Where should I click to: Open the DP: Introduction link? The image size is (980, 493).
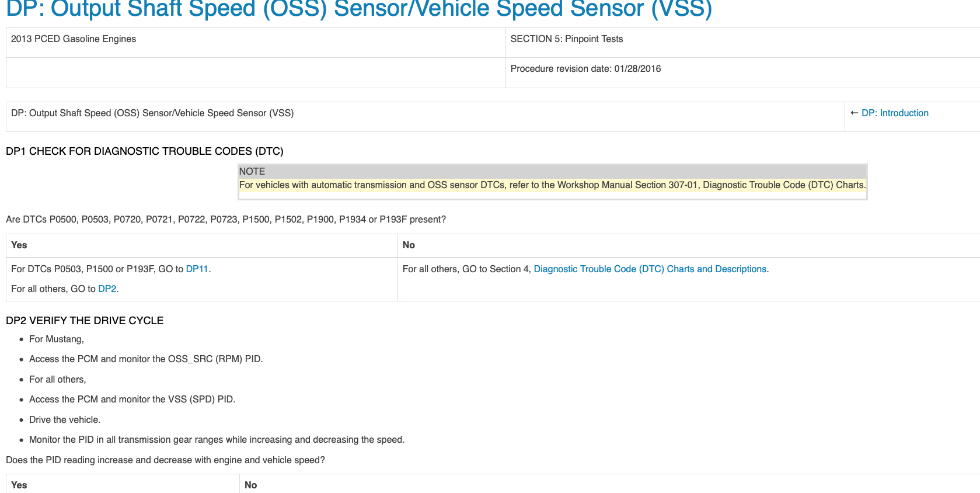point(894,113)
